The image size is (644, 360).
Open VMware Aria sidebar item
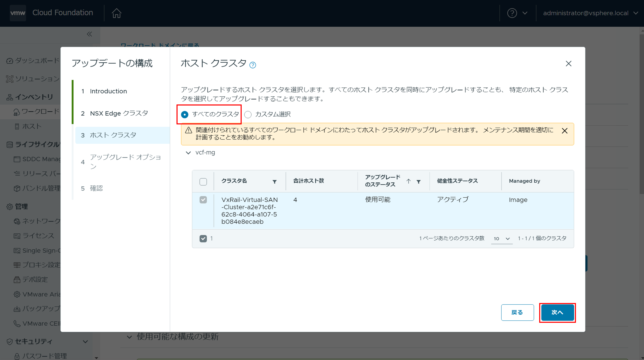37,294
